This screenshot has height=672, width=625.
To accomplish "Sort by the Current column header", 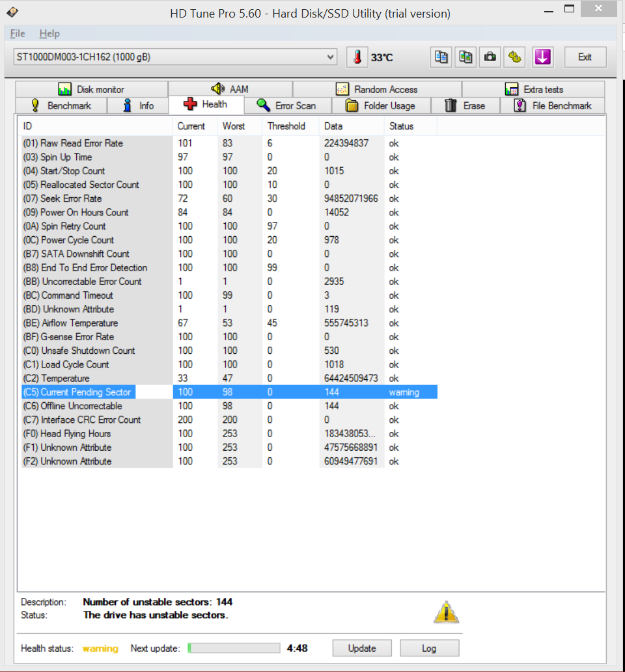I will 195,126.
